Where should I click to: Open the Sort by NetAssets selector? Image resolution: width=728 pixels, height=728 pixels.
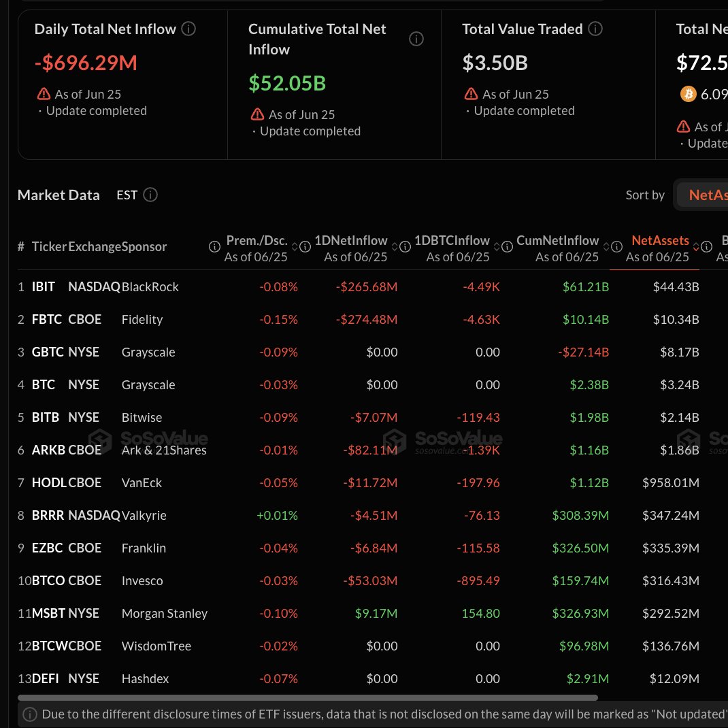702,195
